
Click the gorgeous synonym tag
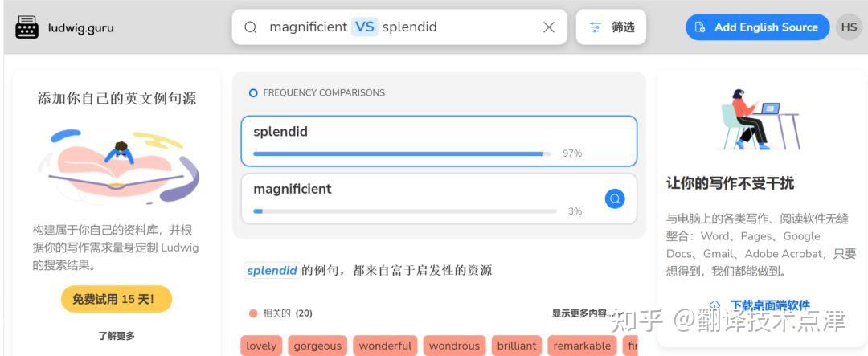(317, 346)
